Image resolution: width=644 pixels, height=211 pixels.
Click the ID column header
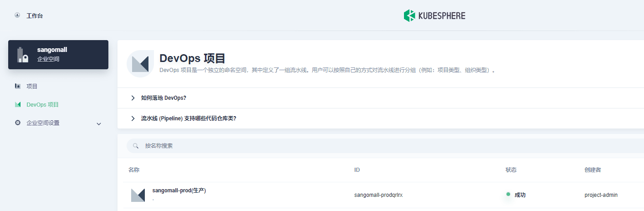click(357, 170)
